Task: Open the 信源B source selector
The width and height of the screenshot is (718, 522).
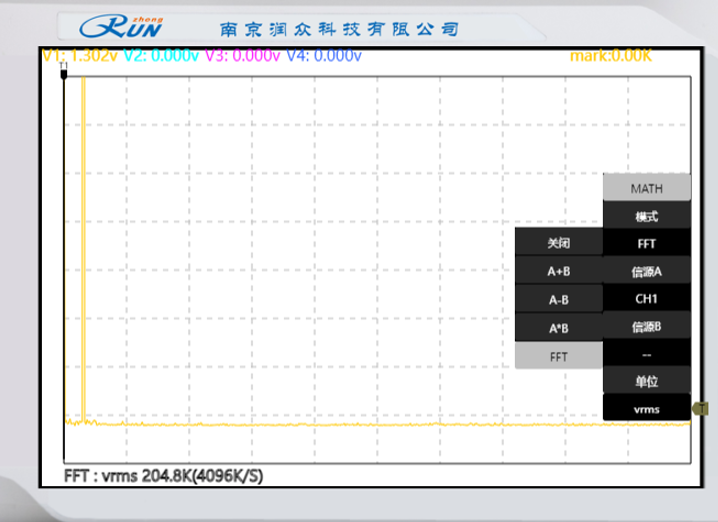Action: pos(646,326)
